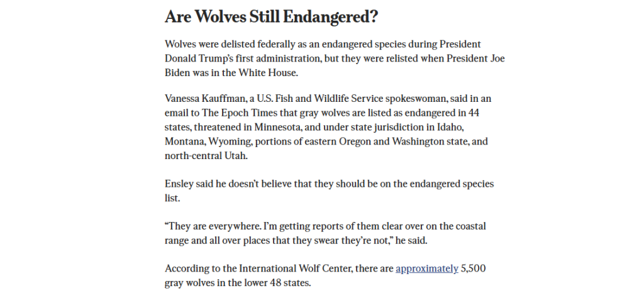This screenshot has height=293, width=644.
Task: Click the words "President Joe Biden" in the first paragraph
Action: tap(475, 58)
